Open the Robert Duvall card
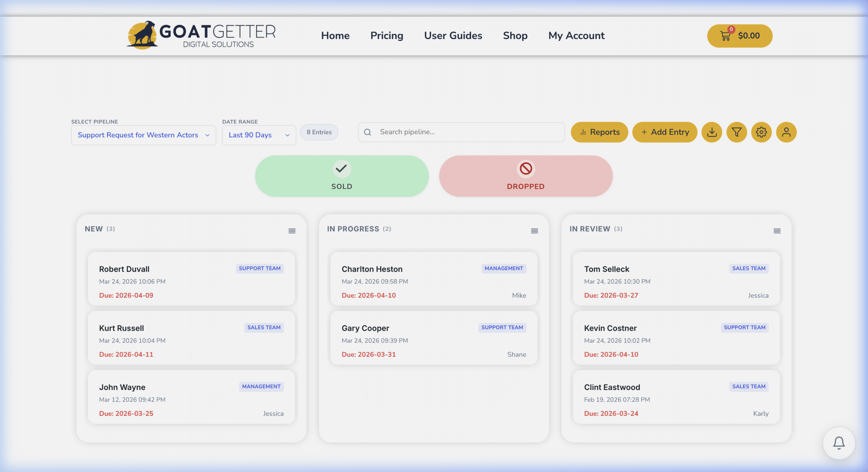The width and height of the screenshot is (868, 472). coord(191,279)
